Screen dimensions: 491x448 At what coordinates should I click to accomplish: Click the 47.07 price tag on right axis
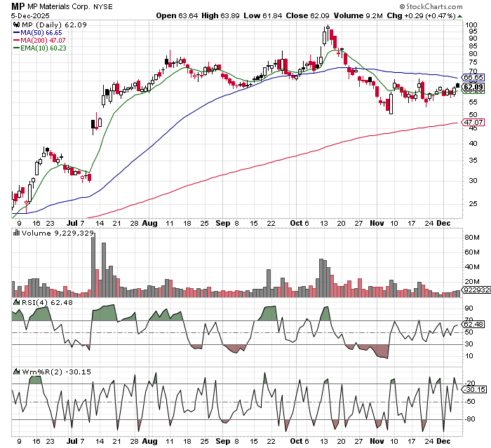[x=473, y=123]
